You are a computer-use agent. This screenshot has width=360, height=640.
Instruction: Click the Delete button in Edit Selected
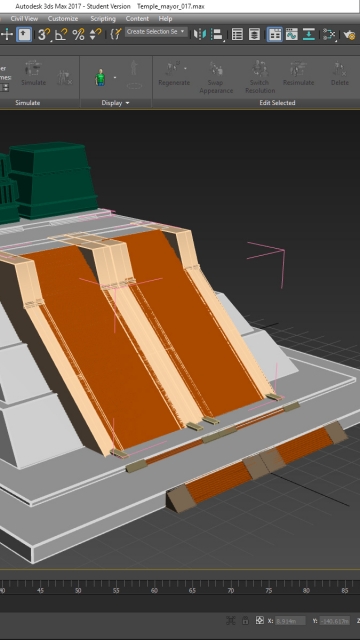coord(340,74)
